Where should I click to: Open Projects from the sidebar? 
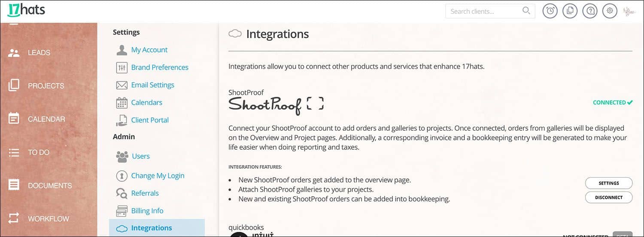[x=46, y=86]
